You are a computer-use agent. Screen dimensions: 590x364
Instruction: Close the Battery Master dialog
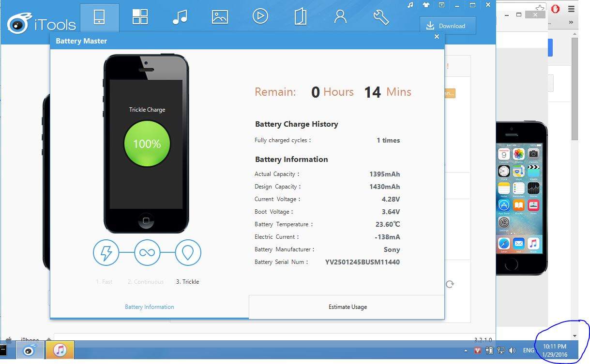point(437,37)
